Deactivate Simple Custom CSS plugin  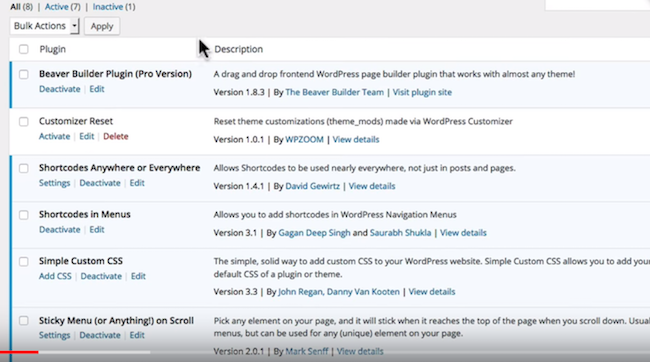[101, 276]
